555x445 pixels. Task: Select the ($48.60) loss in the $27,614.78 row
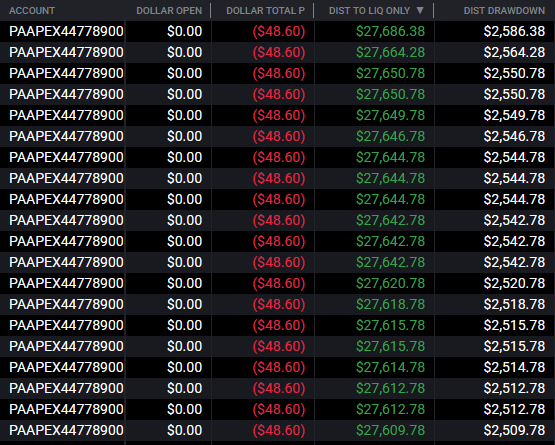279,367
